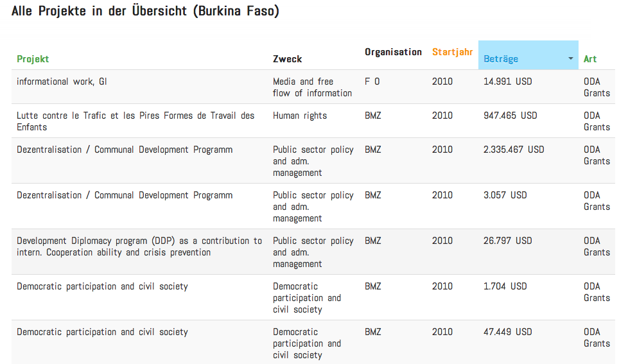
Task: Sort table by Projekt column
Action: coord(33,59)
